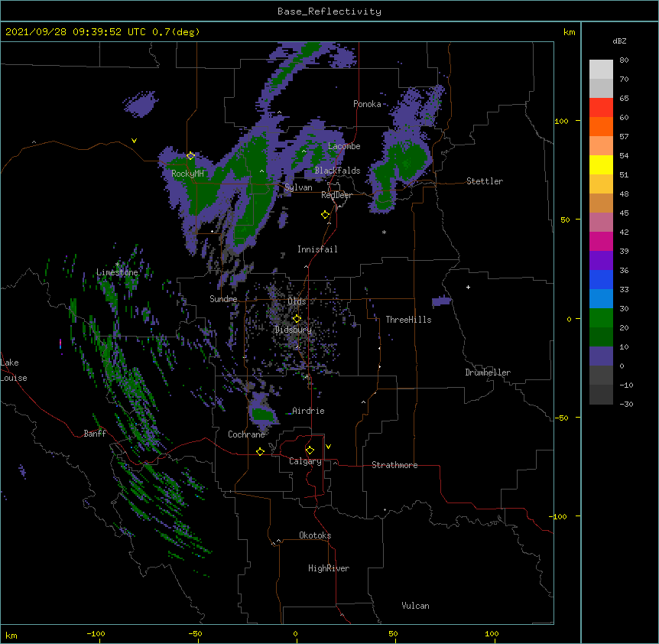Click the 100 tick on the vertical axis
The height and width of the screenshot is (644, 659).
561,121
